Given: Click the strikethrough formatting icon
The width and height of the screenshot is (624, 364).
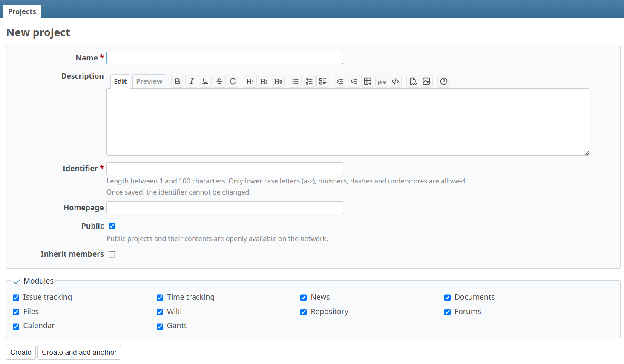Looking at the screenshot, I should point(219,81).
